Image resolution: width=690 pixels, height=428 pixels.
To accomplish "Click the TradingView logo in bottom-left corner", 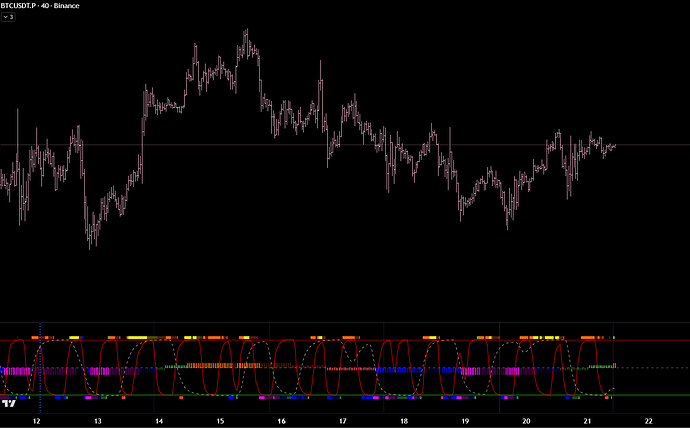I will click(x=9, y=404).
